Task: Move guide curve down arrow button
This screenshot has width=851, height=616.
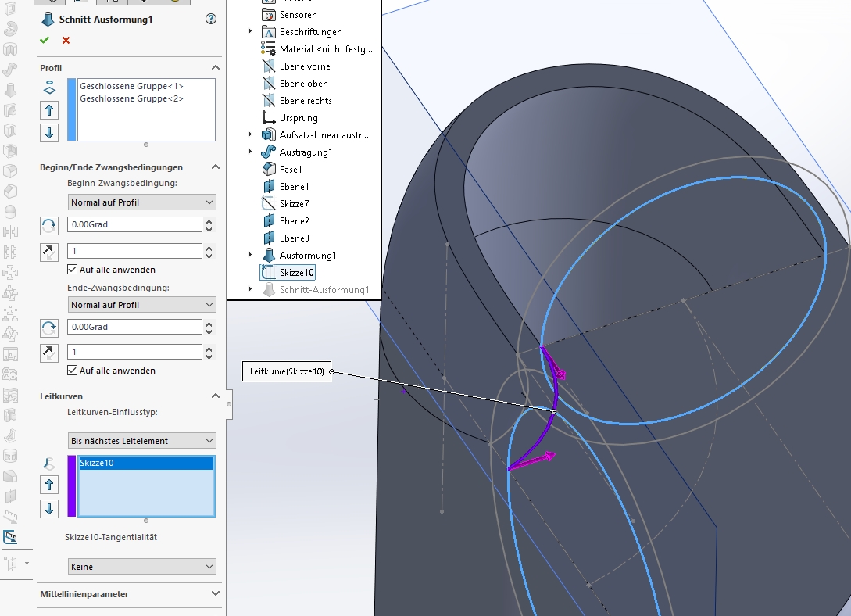Action: 49,509
